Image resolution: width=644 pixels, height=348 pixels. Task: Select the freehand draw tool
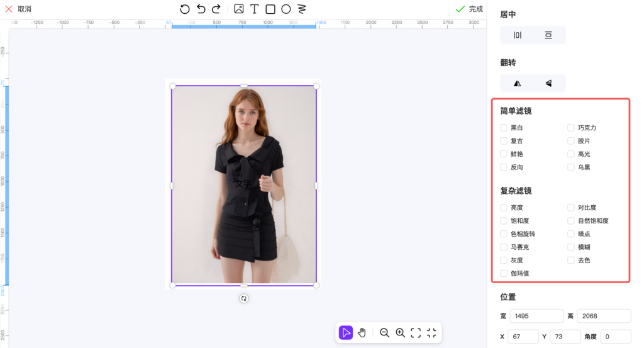click(x=302, y=9)
